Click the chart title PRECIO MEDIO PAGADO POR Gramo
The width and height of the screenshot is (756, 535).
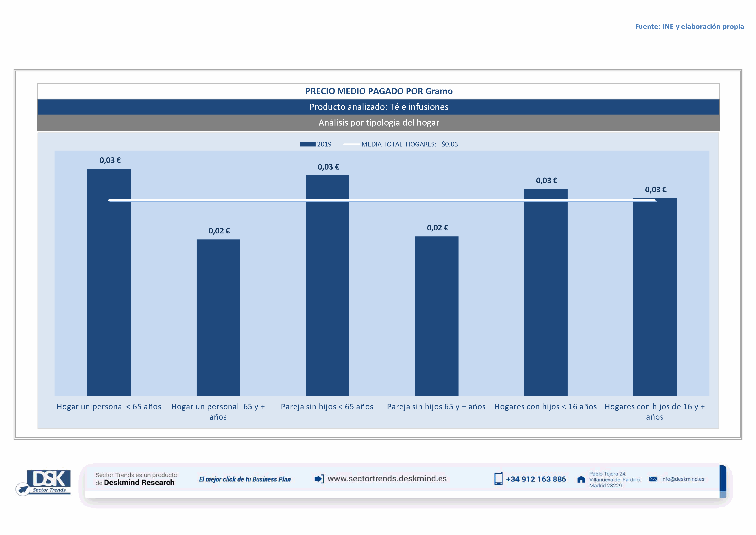point(379,91)
